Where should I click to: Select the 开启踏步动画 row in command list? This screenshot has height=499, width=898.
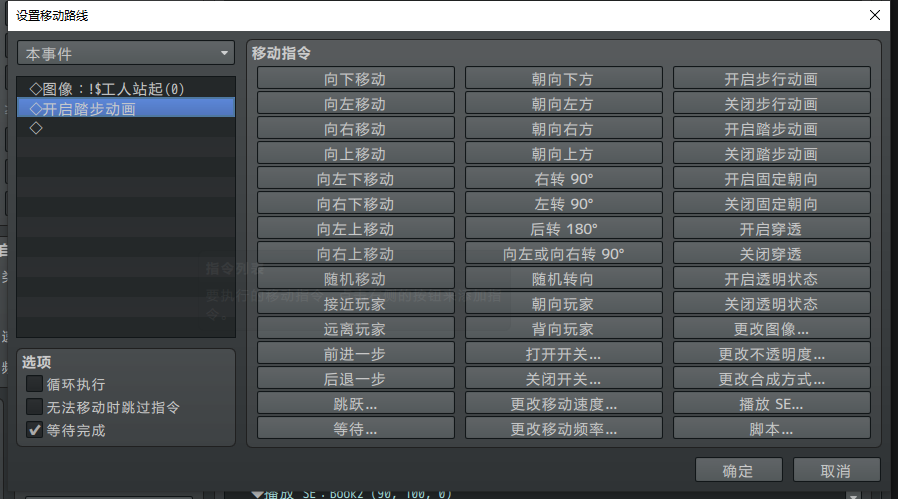tap(126, 108)
